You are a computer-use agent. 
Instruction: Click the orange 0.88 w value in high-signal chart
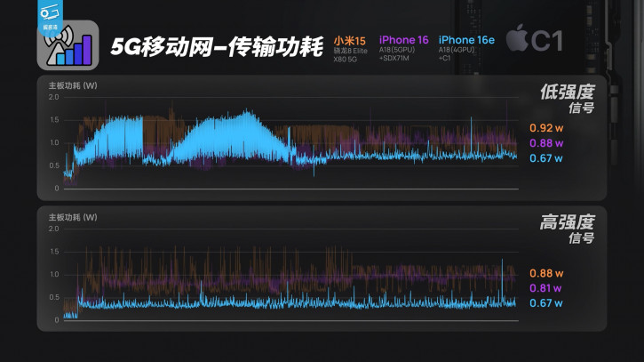click(x=546, y=273)
